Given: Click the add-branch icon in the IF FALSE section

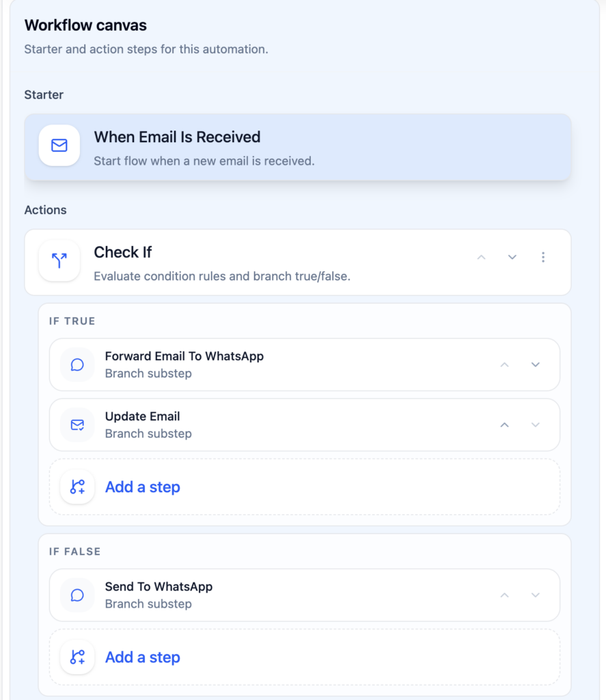Looking at the screenshot, I should (77, 657).
